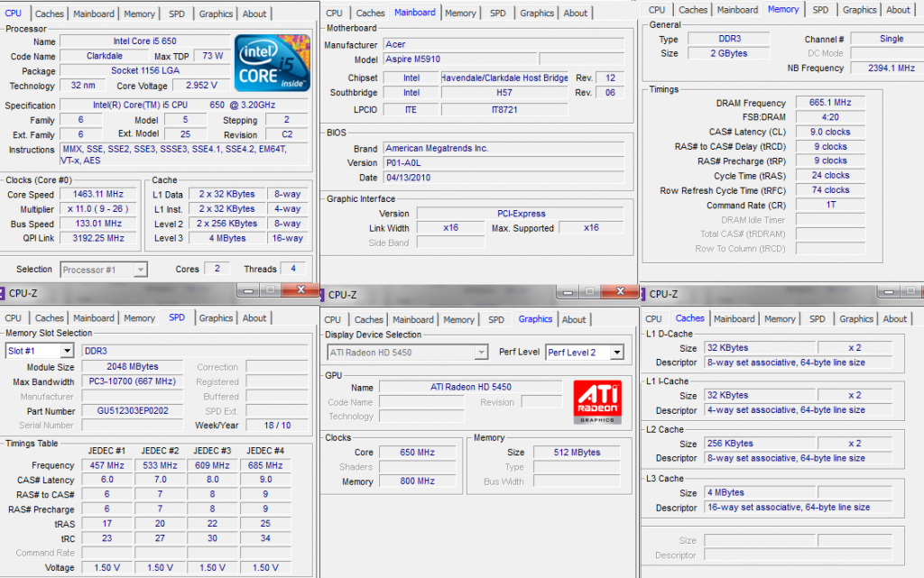This screenshot has width=924, height=578.
Task: Open the ATI Radeon HD 5450 device dropdown
Action: click(481, 353)
